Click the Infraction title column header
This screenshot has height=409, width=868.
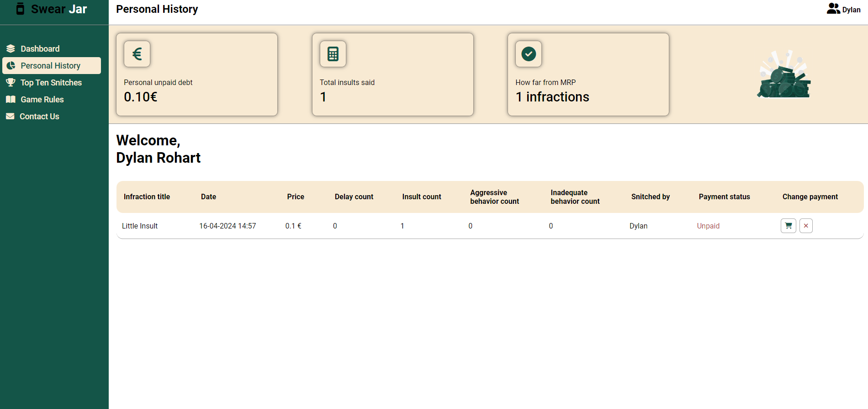click(147, 197)
